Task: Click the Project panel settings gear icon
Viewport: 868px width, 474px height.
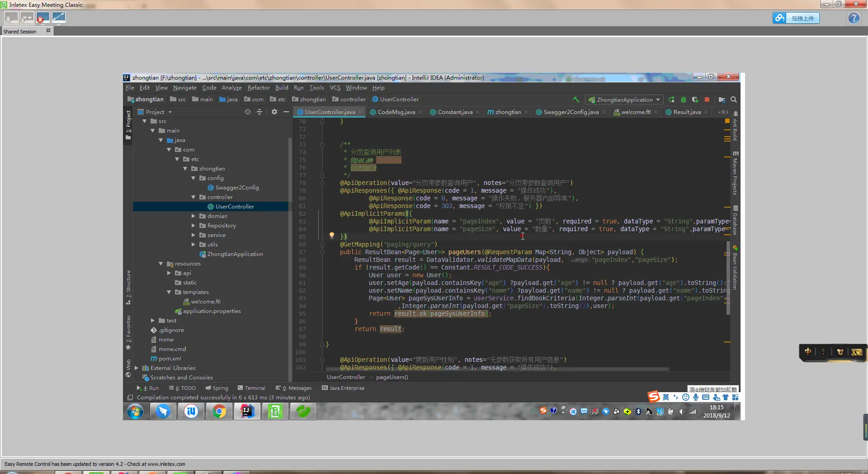Action: pos(274,112)
